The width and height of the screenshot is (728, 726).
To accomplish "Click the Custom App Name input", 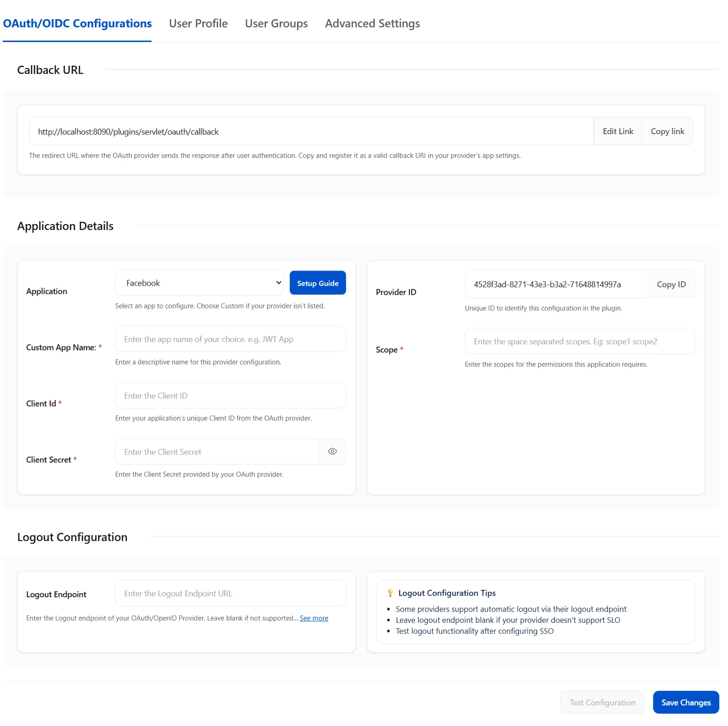I will 230,339.
